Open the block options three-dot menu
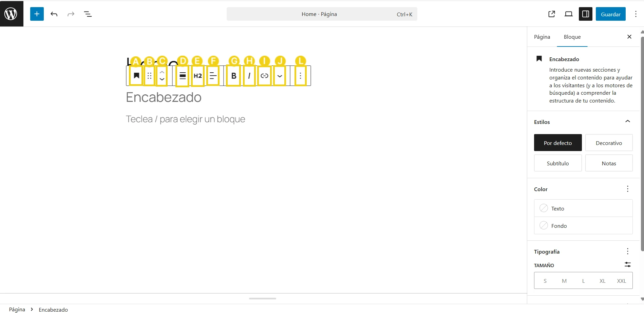This screenshot has width=644, height=313. [x=300, y=76]
